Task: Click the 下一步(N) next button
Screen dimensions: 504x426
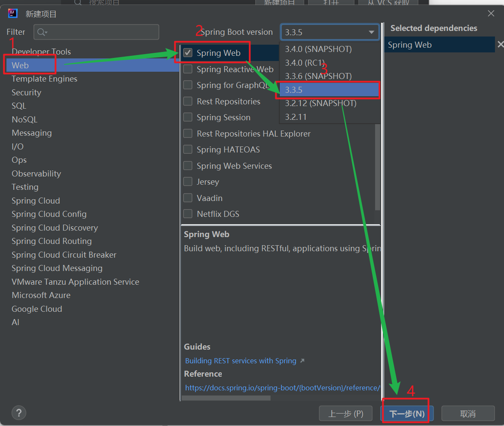Action: (407, 413)
